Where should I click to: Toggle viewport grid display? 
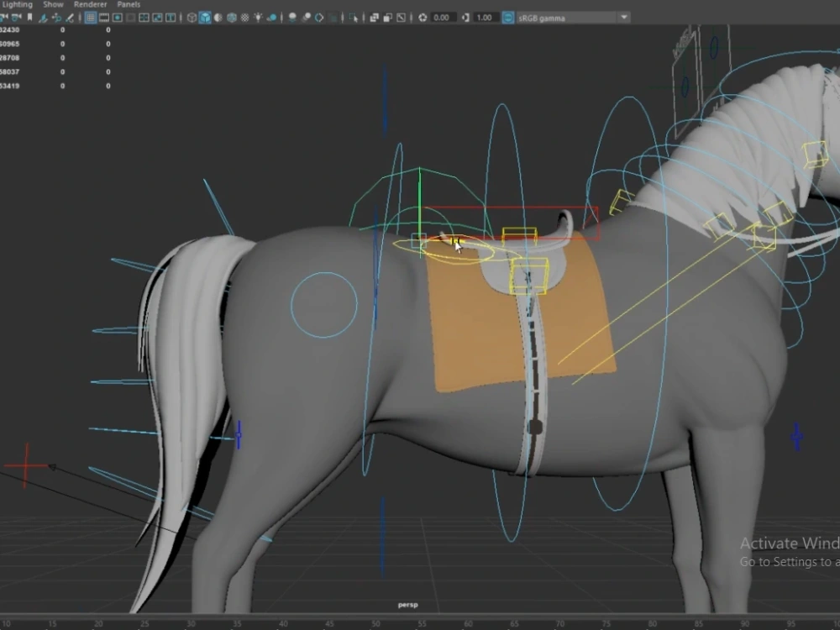pyautogui.click(x=91, y=18)
